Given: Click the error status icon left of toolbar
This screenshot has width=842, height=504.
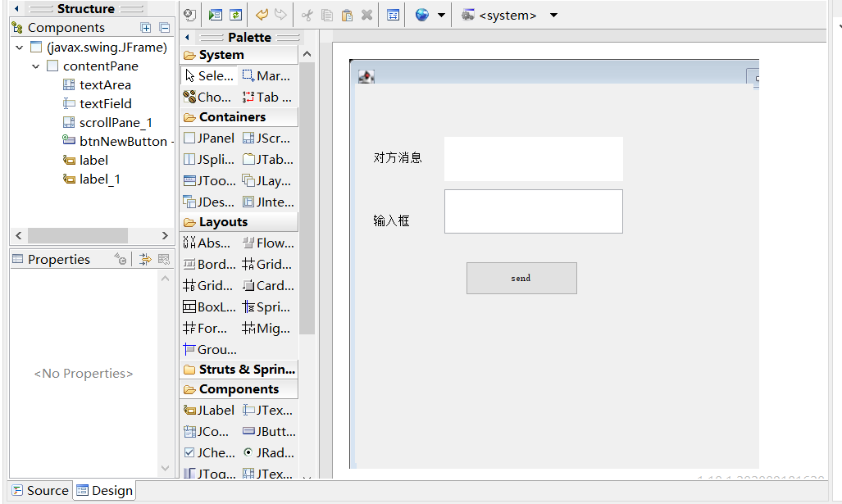Looking at the screenshot, I should [189, 15].
